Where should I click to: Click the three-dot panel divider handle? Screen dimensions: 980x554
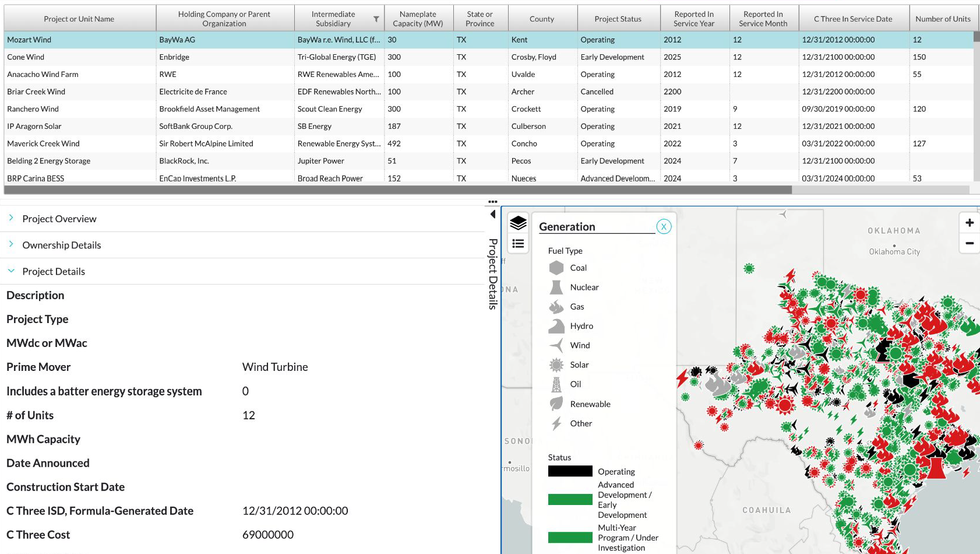coord(493,202)
